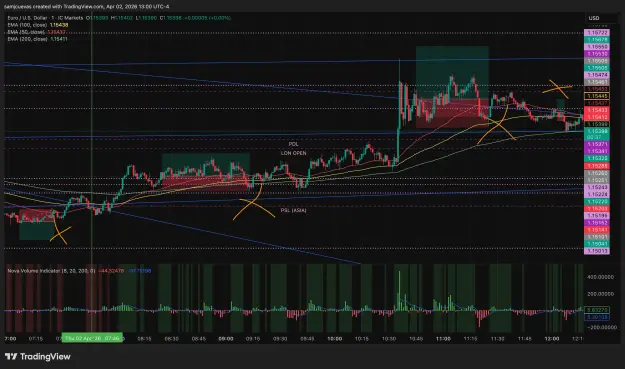Click the outlined 1.15445 price label
625x369 pixels.
[x=597, y=96]
